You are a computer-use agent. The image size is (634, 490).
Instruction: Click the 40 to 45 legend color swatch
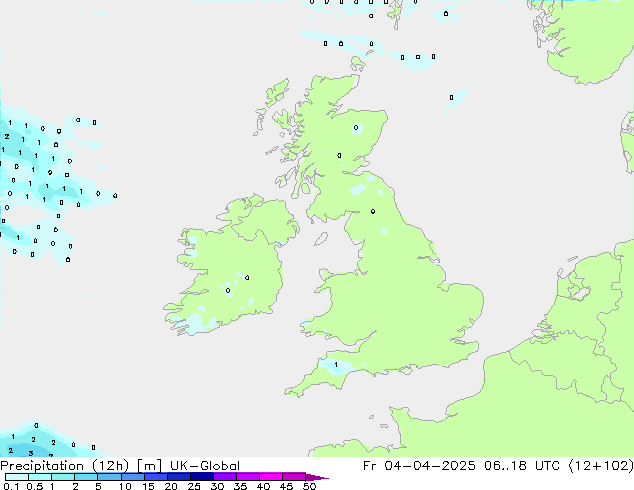coord(271,477)
